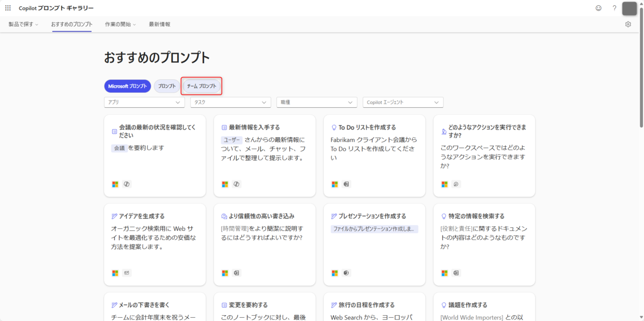This screenshot has width=644, height=321.
Task: Click the summary icon beside 最新情報を入手する
Action: (224, 128)
